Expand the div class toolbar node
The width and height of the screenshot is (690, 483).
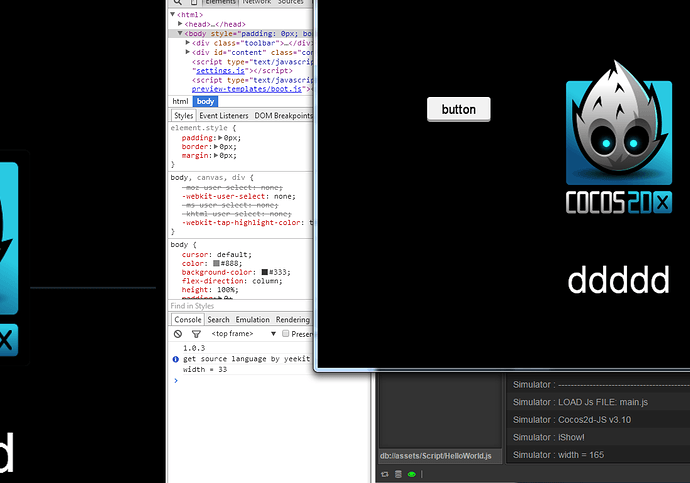[x=188, y=43]
